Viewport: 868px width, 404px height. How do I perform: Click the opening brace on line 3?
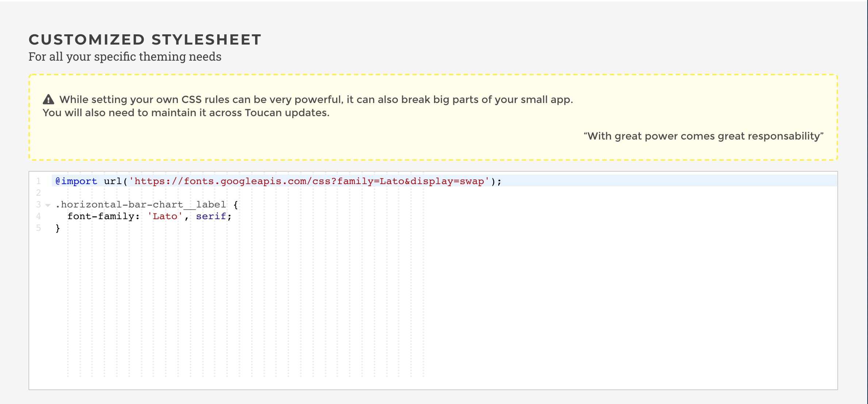pyautogui.click(x=236, y=205)
